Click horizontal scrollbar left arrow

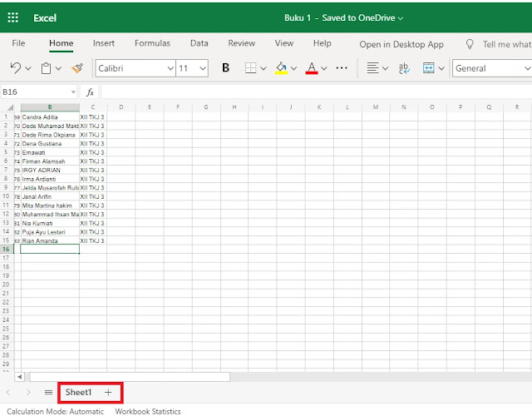point(19,377)
